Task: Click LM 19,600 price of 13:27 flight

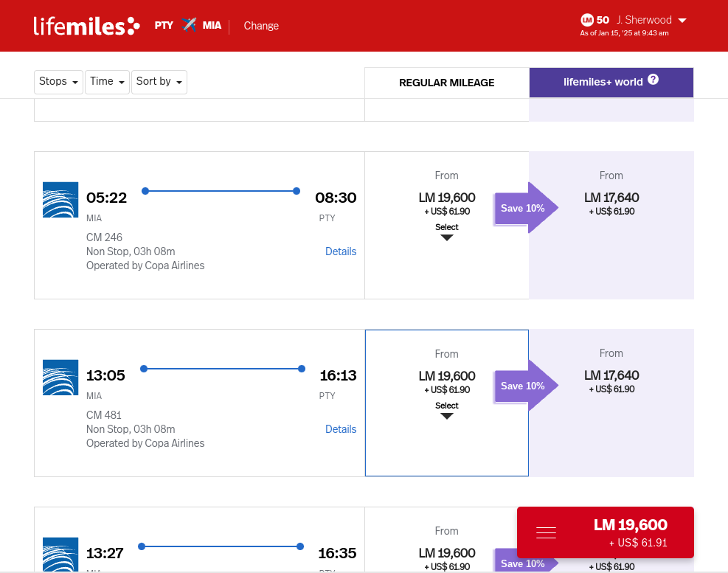Action: [447, 553]
